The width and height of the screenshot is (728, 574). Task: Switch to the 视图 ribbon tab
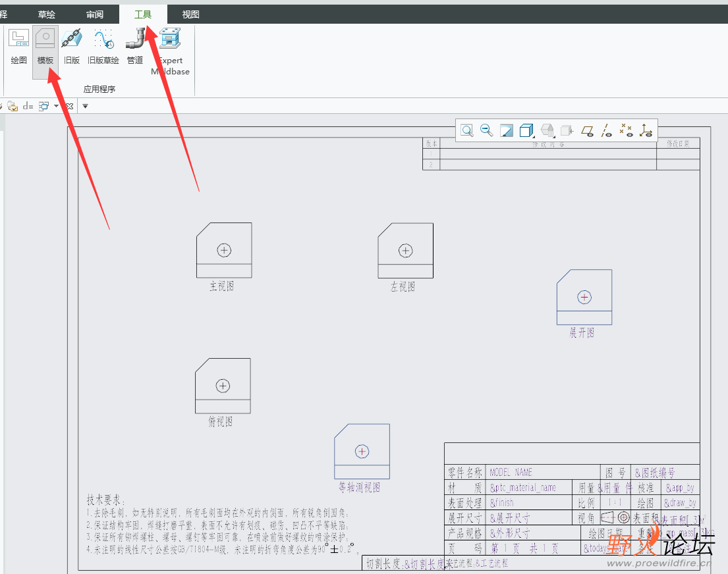pyautogui.click(x=191, y=14)
